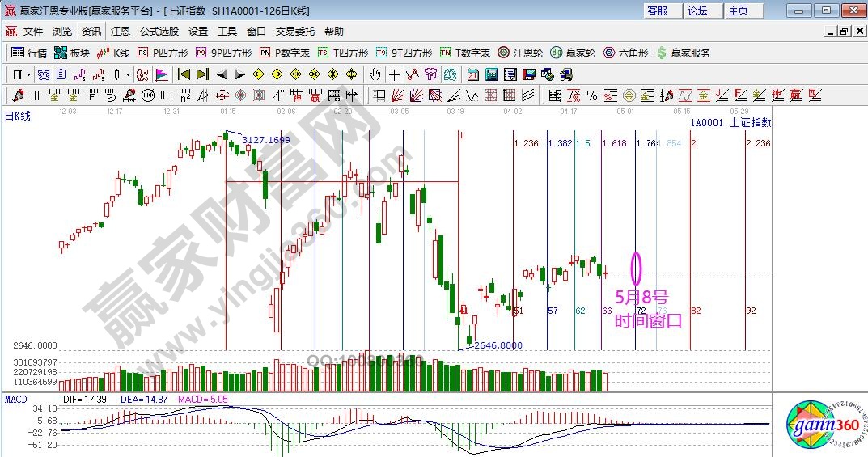Image resolution: width=868 pixels, height=457 pixels.
Task: Expand the 日 period dropdown arrow
Action: click(28, 74)
